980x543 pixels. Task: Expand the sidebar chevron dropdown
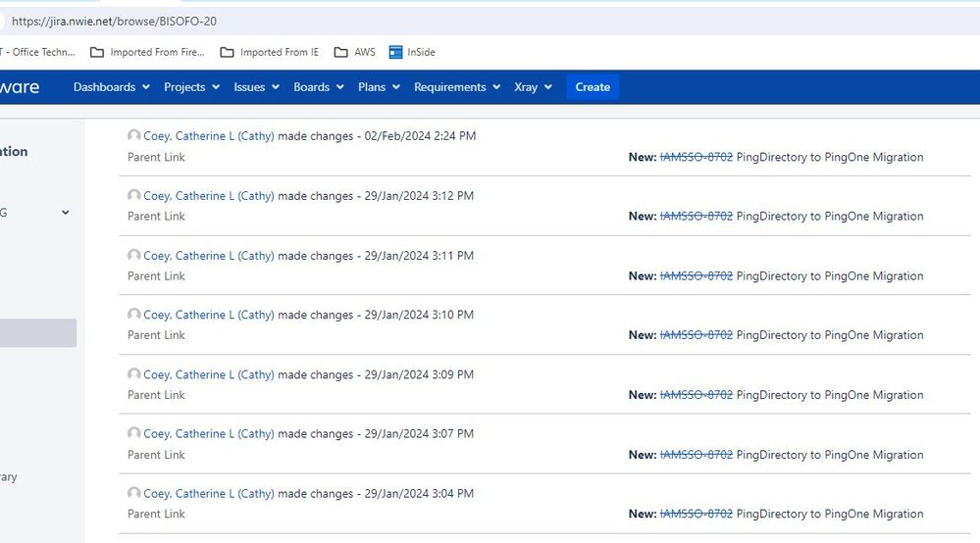66,213
